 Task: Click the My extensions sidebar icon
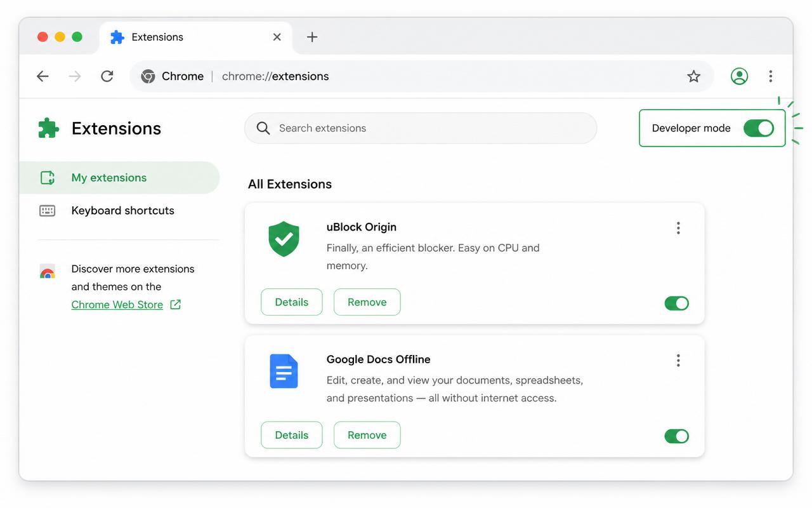[48, 178]
